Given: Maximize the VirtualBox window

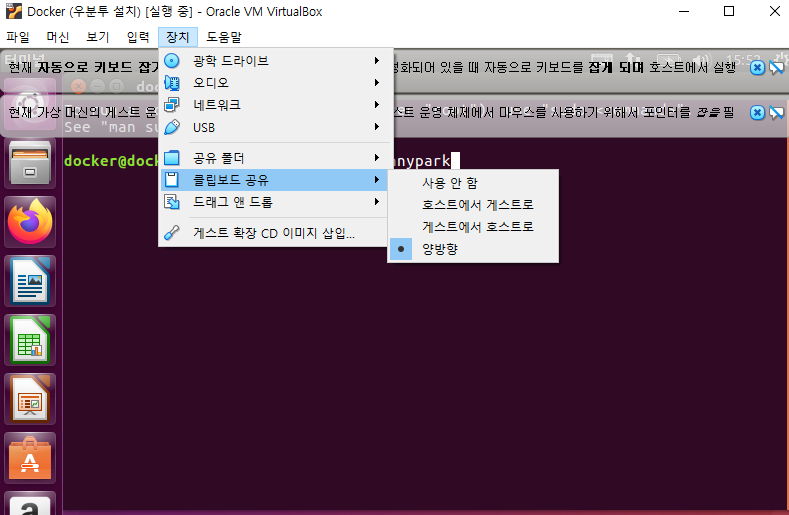Looking at the screenshot, I should tap(729, 11).
